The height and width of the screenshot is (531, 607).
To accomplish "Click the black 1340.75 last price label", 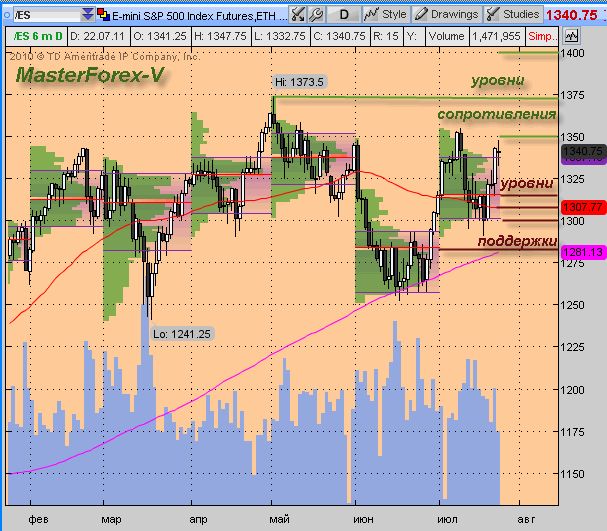I will click(583, 151).
